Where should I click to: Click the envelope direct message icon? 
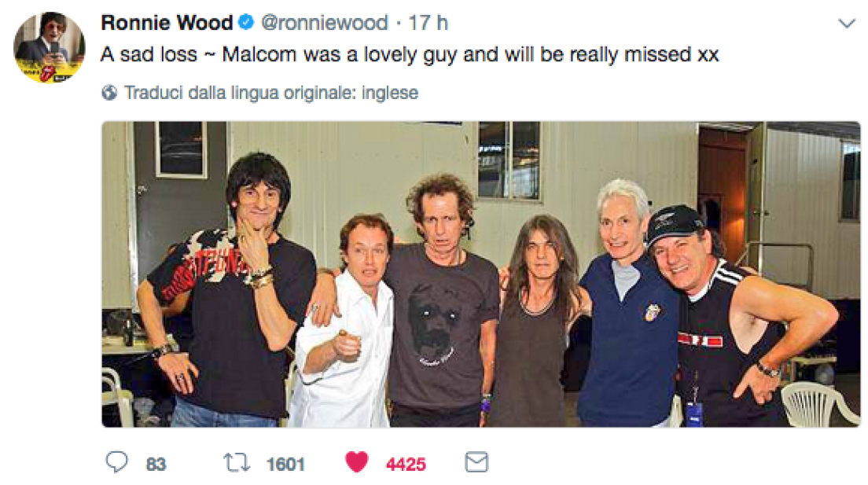[476, 461]
